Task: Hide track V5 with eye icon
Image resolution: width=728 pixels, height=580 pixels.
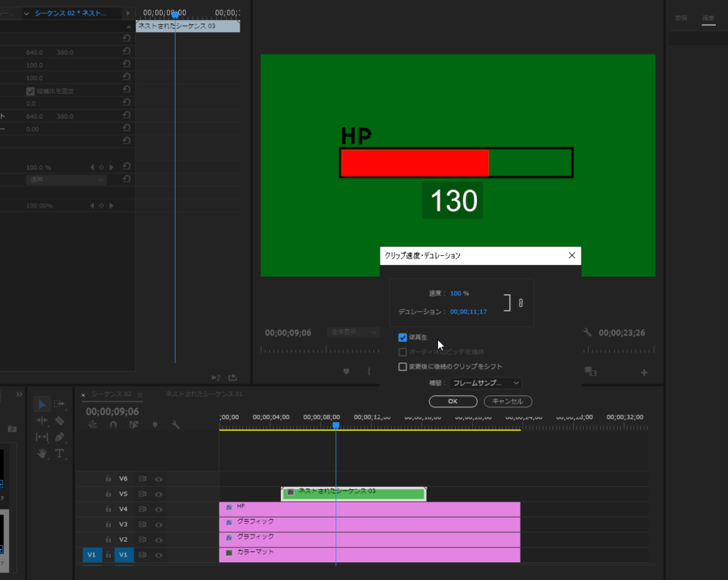Action: (159, 494)
